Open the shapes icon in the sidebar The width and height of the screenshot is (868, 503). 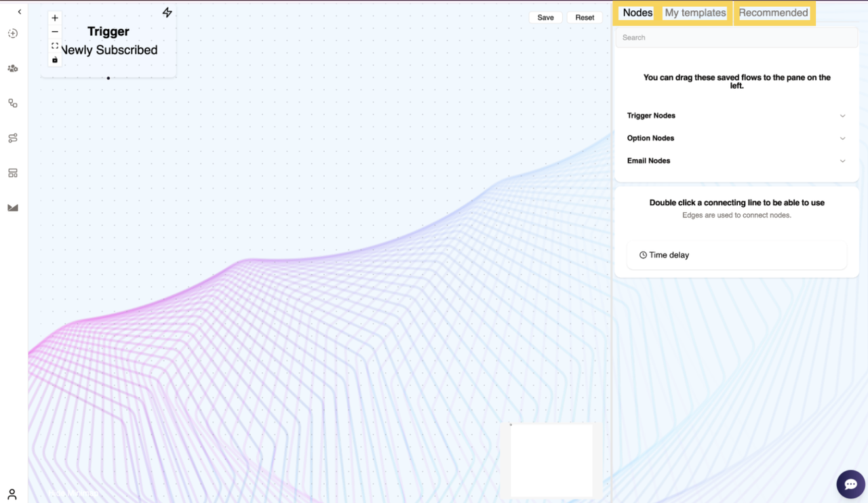pyautogui.click(x=13, y=103)
